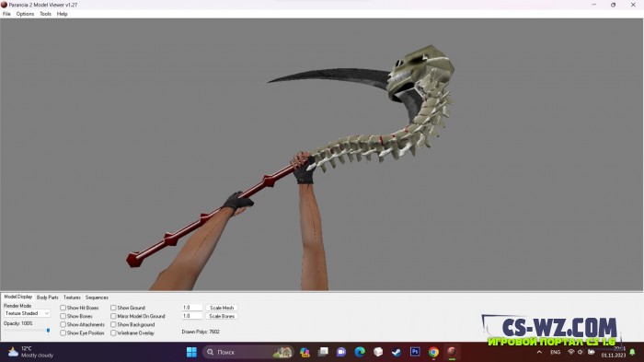Open the Windows Start menu
The height and width of the screenshot is (362, 644).
tap(191, 352)
